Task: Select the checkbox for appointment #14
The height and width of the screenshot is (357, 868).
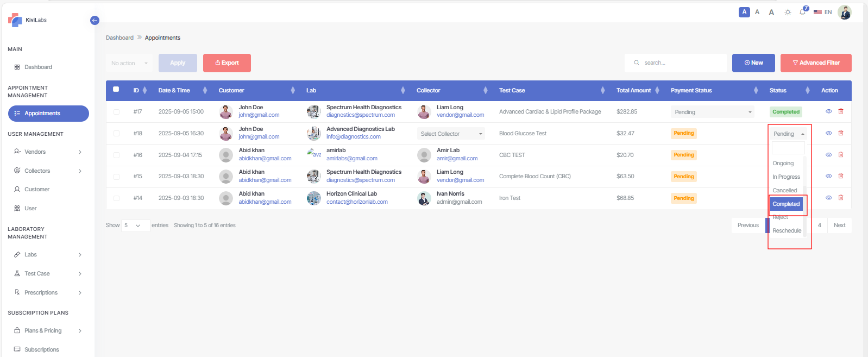Action: click(116, 198)
